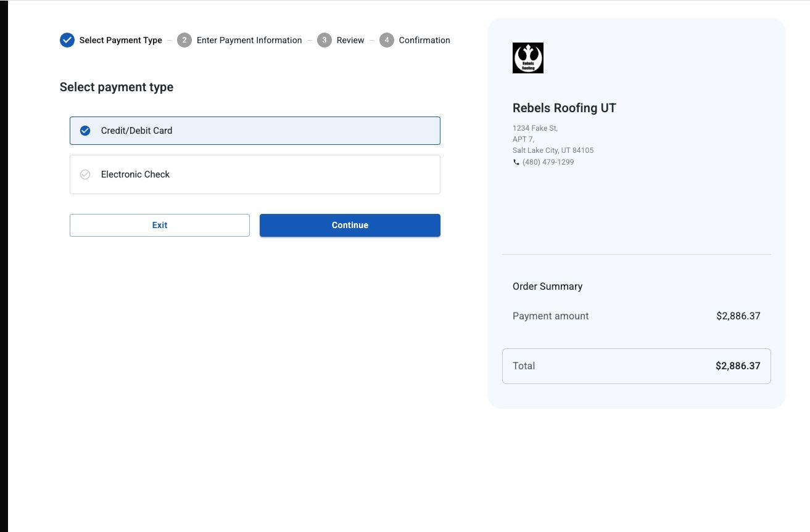The height and width of the screenshot is (532, 810).
Task: Select the Credit/Debit Card radio check
Action: (85, 131)
